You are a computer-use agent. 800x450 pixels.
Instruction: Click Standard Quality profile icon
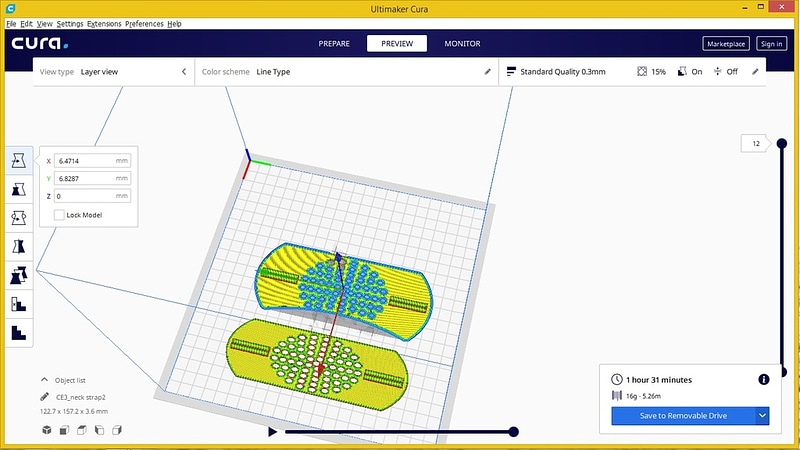pos(511,71)
